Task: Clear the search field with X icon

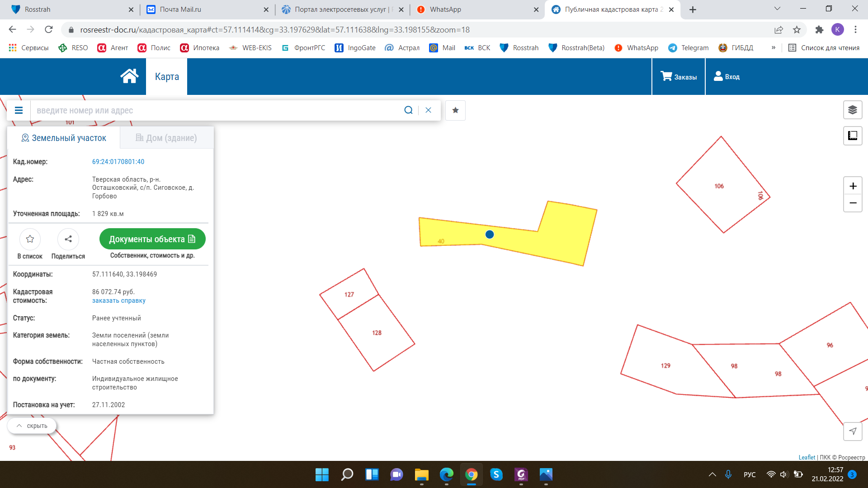Action: [x=428, y=110]
